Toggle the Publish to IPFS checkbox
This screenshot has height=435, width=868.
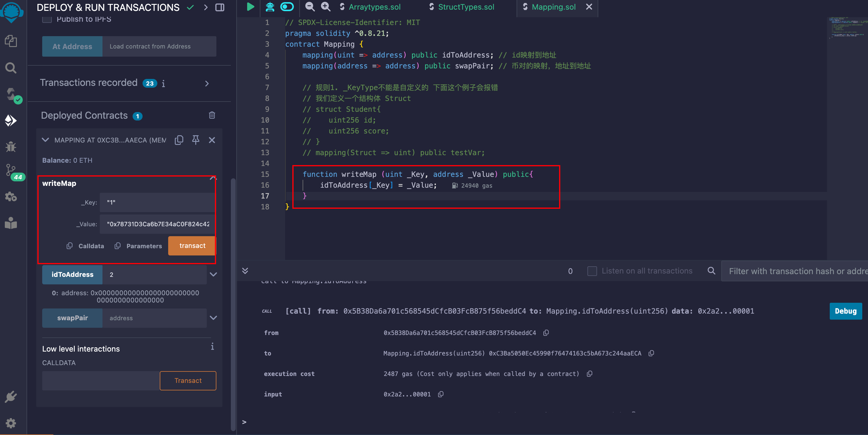[x=47, y=19]
